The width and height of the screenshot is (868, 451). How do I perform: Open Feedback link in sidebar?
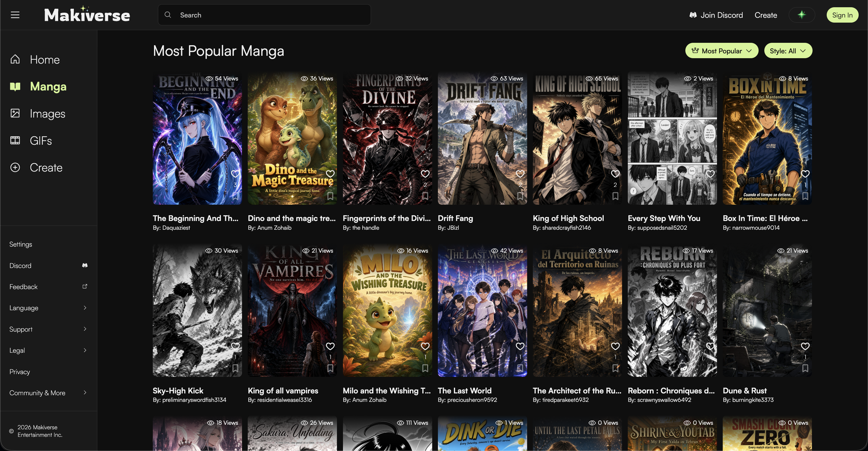[x=23, y=286]
